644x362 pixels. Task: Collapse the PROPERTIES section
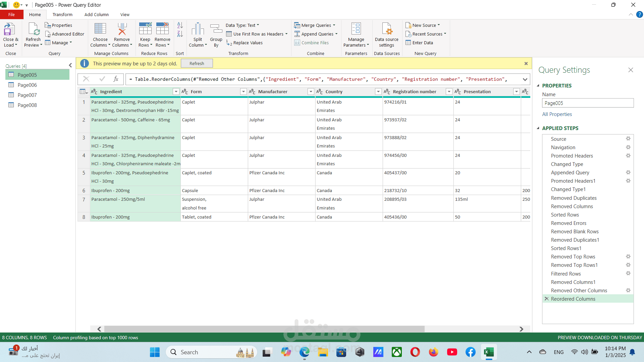coord(538,85)
